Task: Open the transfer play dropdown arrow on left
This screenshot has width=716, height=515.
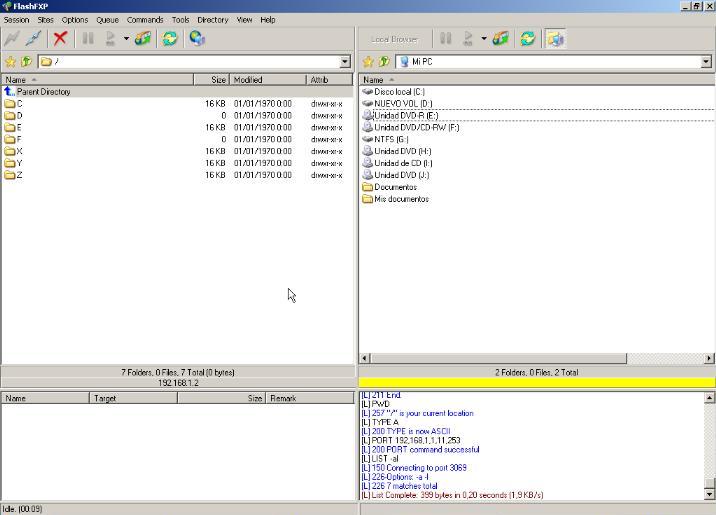Action: (126, 38)
